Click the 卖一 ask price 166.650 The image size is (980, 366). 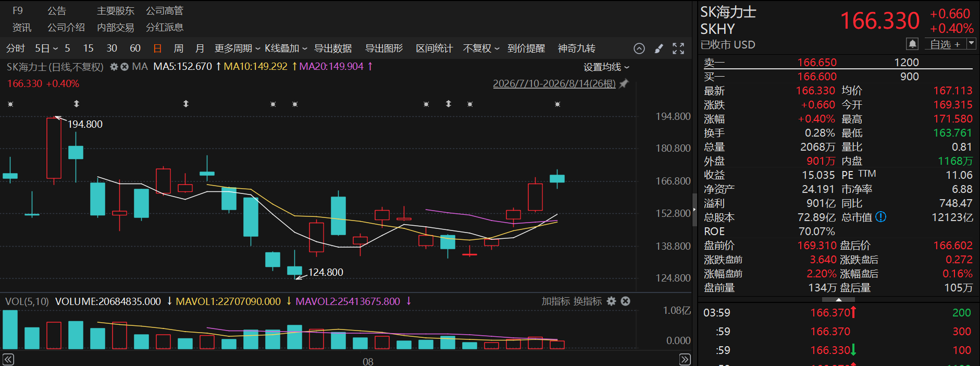click(817, 63)
